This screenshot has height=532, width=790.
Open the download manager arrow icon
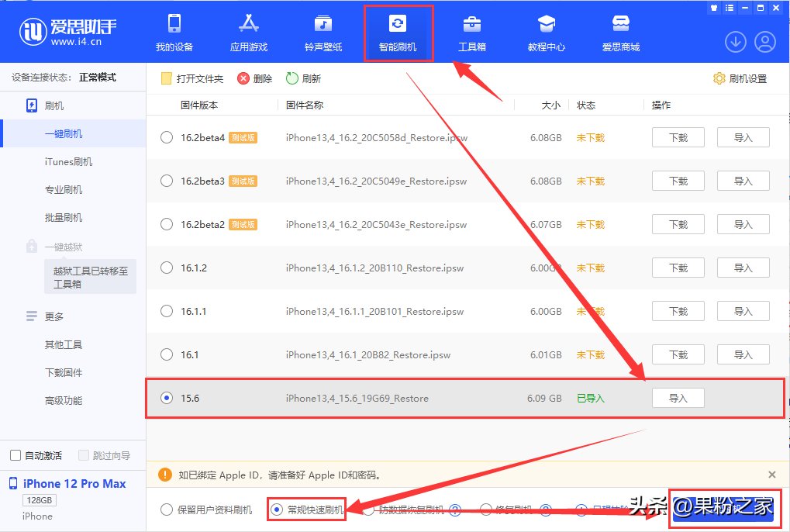736,42
